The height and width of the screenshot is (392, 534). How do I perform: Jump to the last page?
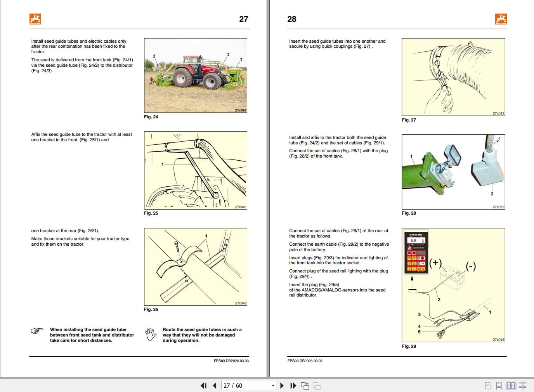[293, 385]
